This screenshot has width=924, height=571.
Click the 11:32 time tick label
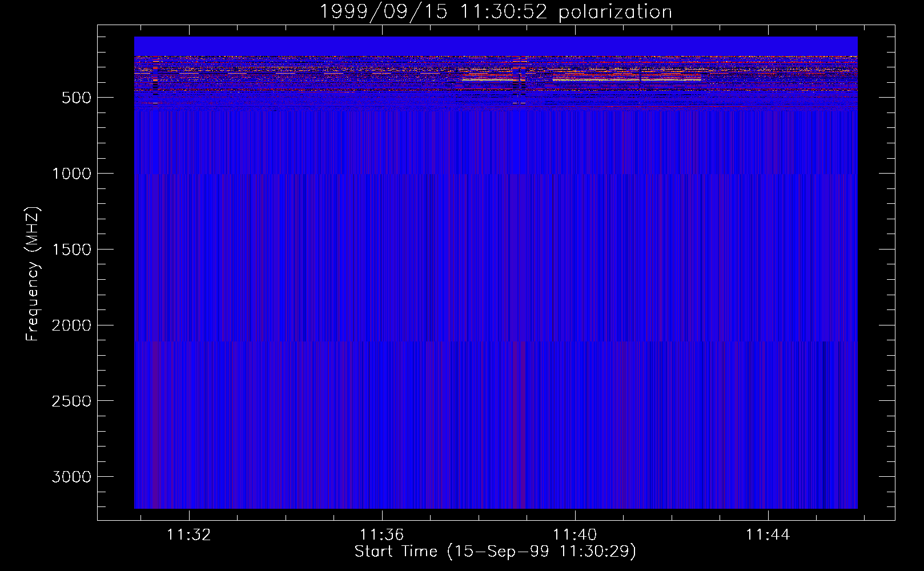tap(188, 535)
